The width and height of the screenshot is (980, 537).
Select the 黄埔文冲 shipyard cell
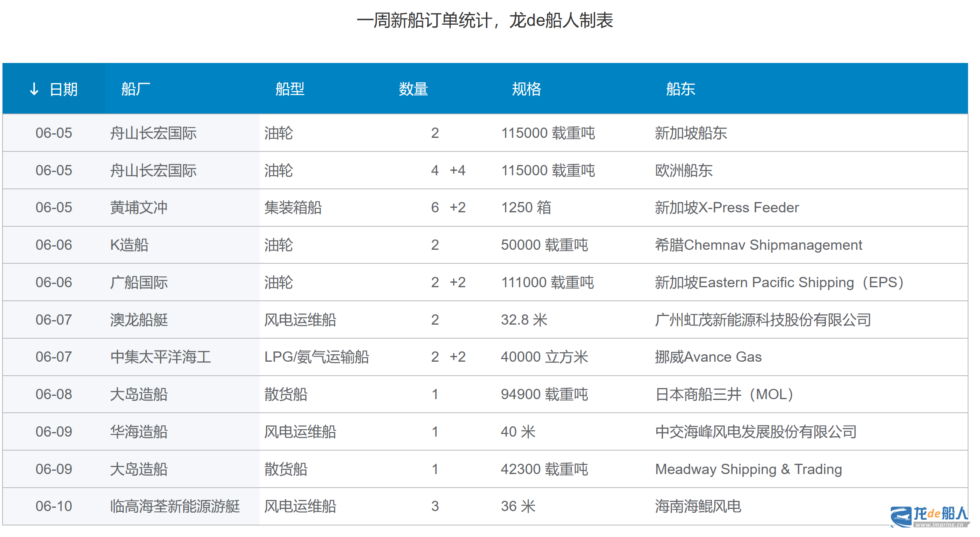(139, 207)
